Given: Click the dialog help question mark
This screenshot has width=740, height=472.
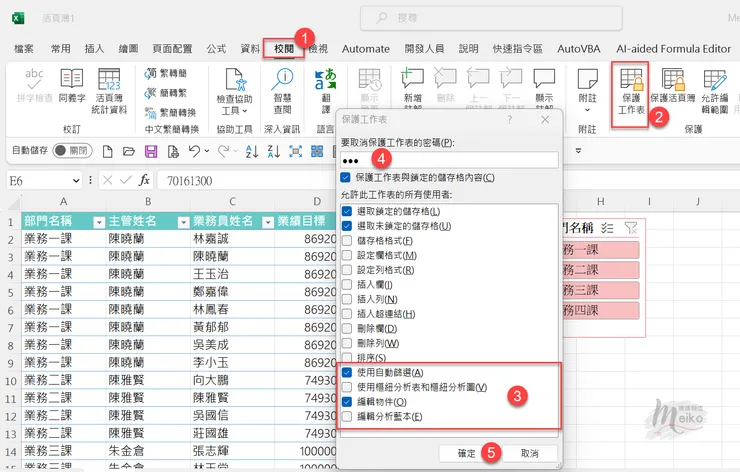Looking at the screenshot, I should pos(510,120).
